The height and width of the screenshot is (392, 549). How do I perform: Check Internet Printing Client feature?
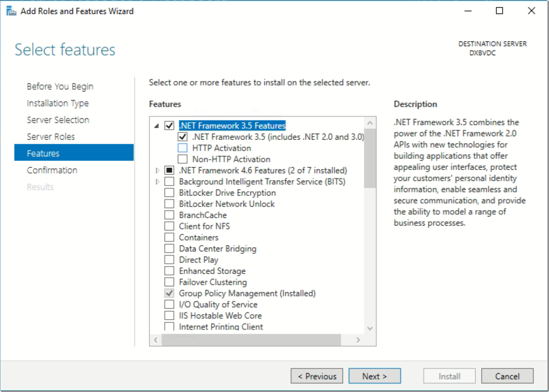(x=169, y=326)
